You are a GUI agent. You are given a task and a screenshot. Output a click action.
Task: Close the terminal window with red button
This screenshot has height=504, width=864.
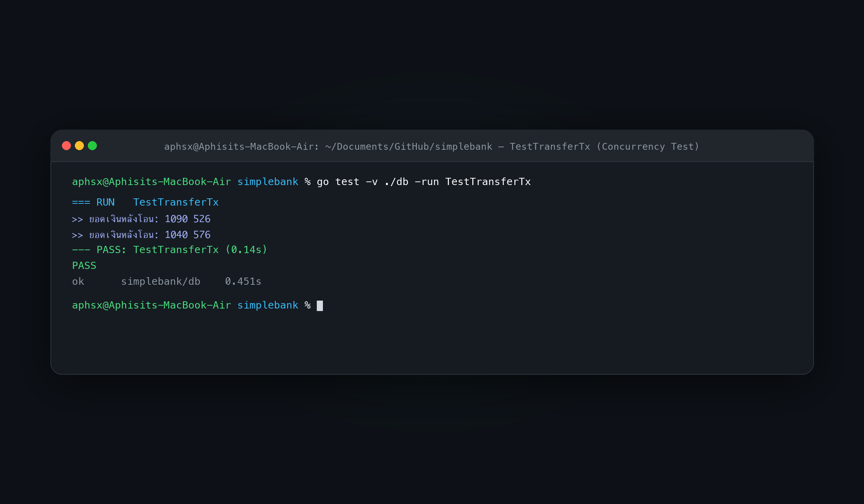[x=66, y=146]
